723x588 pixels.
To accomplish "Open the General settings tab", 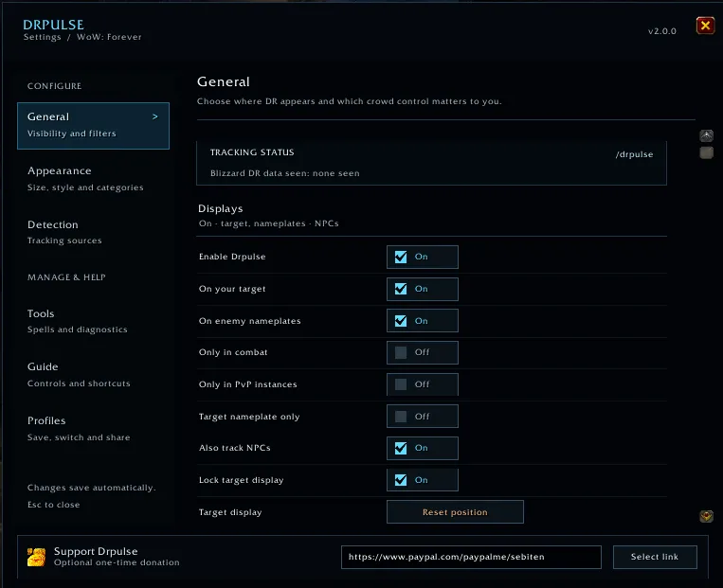I will click(x=93, y=126).
